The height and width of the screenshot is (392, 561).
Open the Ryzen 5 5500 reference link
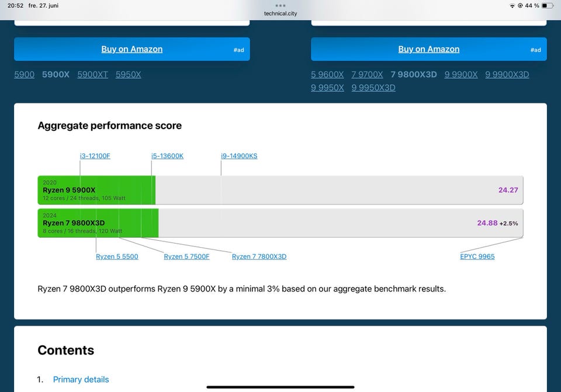(117, 256)
